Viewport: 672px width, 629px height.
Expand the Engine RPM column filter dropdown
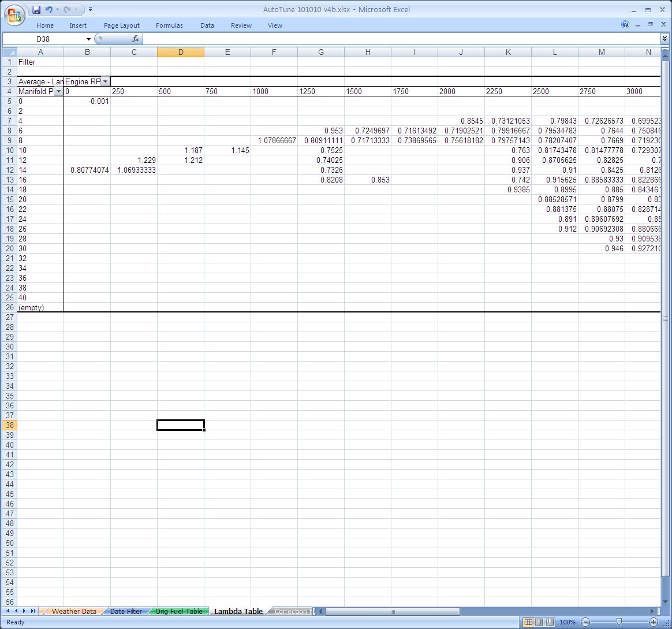click(105, 81)
